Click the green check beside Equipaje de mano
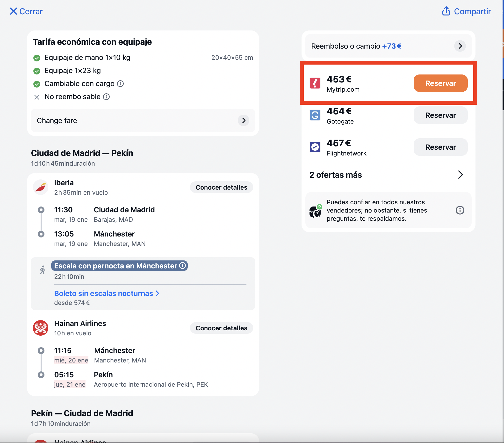Image resolution: width=504 pixels, height=443 pixels. pyautogui.click(x=37, y=58)
